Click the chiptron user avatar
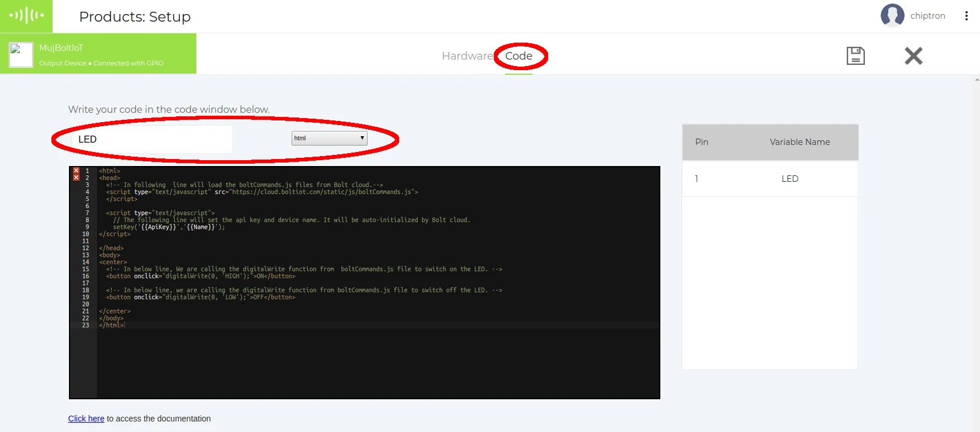Image resolution: width=980 pixels, height=432 pixels. point(892,15)
